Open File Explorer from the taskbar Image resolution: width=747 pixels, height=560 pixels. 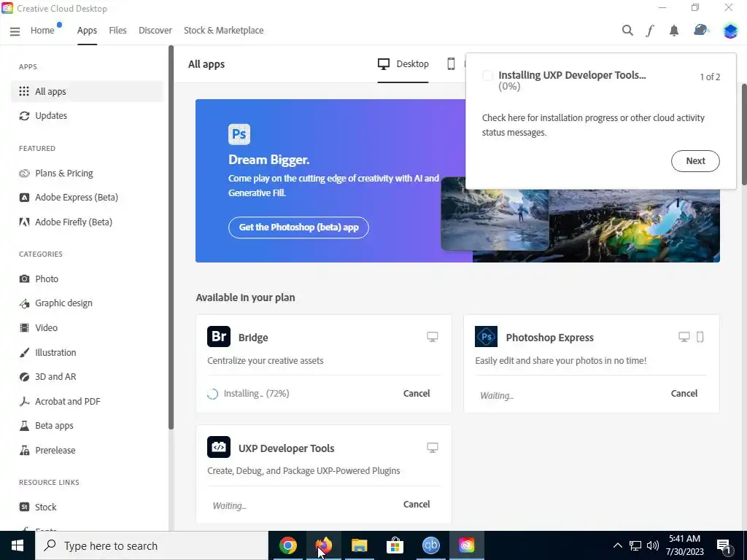[x=359, y=545]
